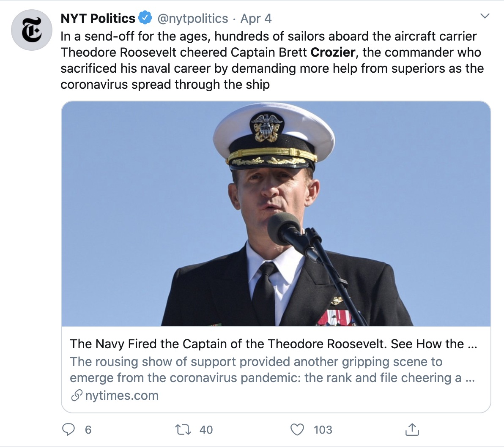Click the retweet count of 40
Image resolution: width=504 pixels, height=448 pixels.
click(x=206, y=430)
